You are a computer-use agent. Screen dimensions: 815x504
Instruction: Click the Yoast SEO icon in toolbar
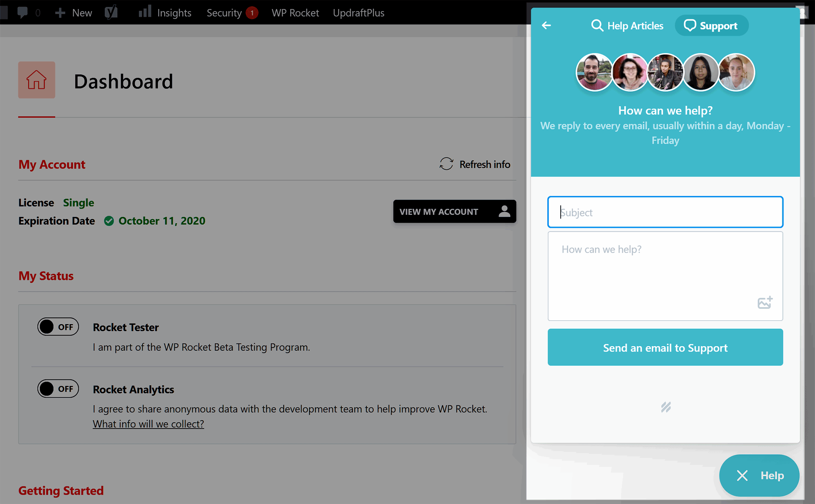click(x=110, y=12)
